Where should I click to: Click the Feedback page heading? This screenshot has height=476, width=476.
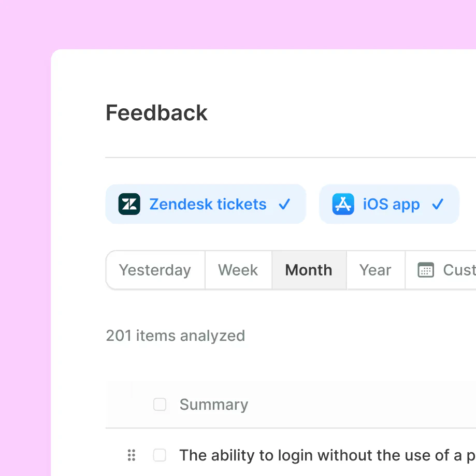(156, 113)
